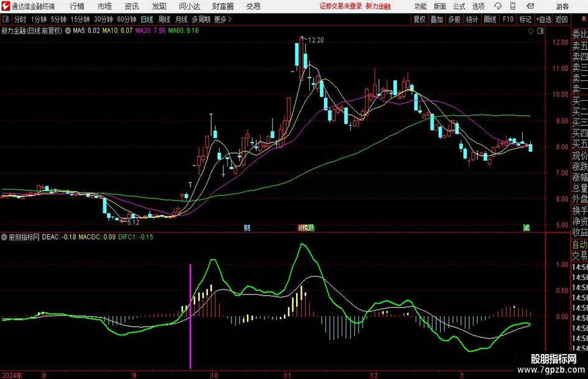Open the 功能 menu
588x379 pixels.
[x=421, y=6]
